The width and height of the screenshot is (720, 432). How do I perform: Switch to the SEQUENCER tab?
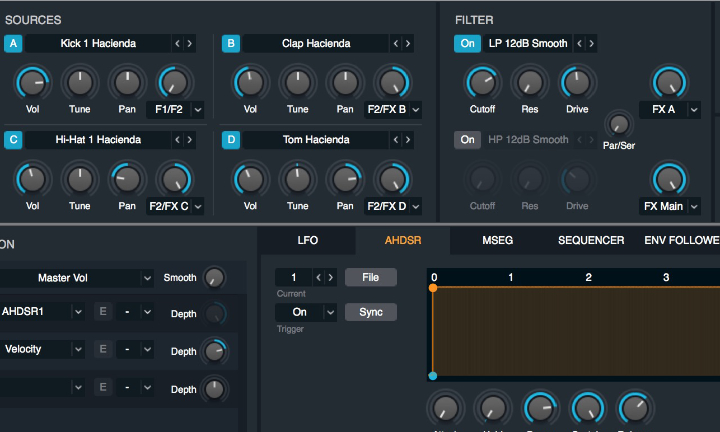coord(591,241)
